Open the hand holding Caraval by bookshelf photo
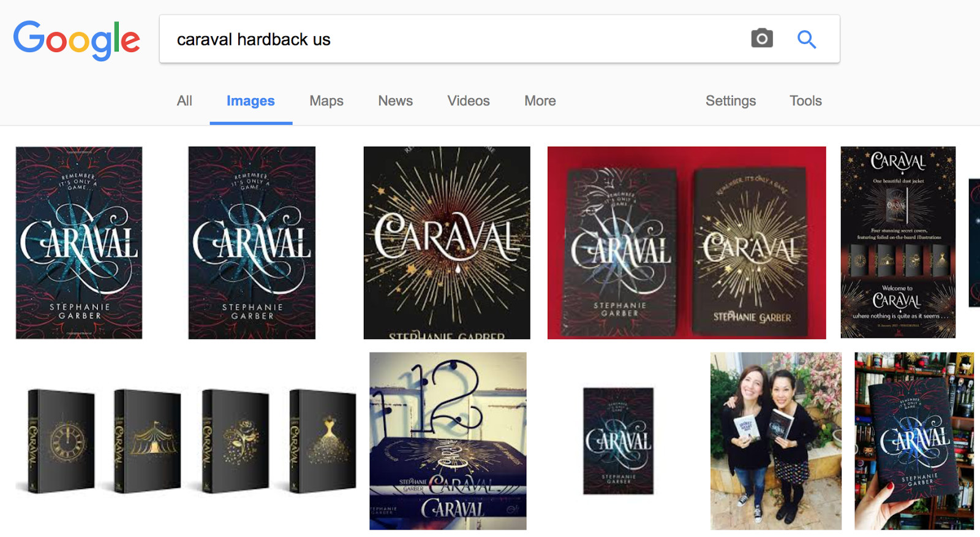The height and width of the screenshot is (537, 980). tap(914, 441)
